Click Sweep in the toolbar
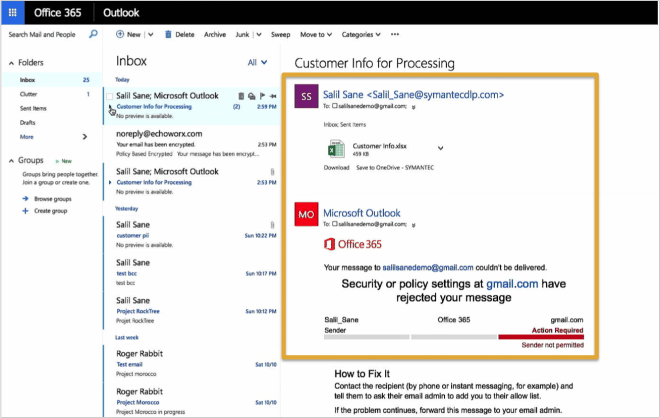660x418 pixels. coord(280,35)
